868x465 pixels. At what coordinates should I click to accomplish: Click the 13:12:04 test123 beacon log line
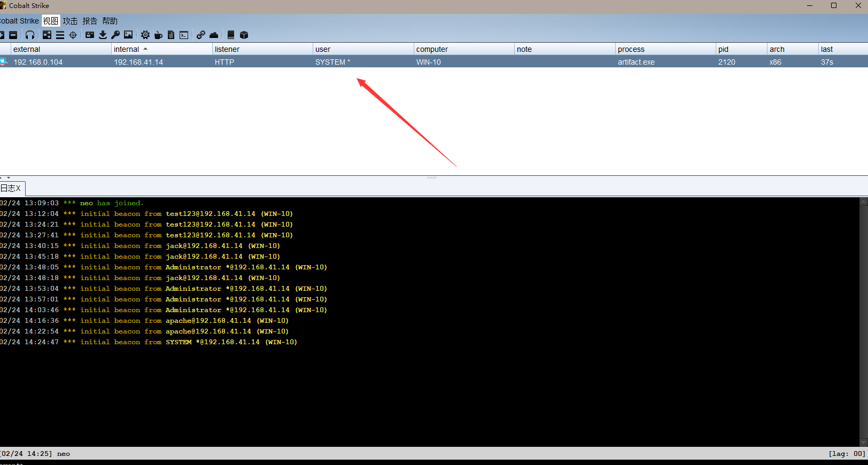(x=146, y=214)
